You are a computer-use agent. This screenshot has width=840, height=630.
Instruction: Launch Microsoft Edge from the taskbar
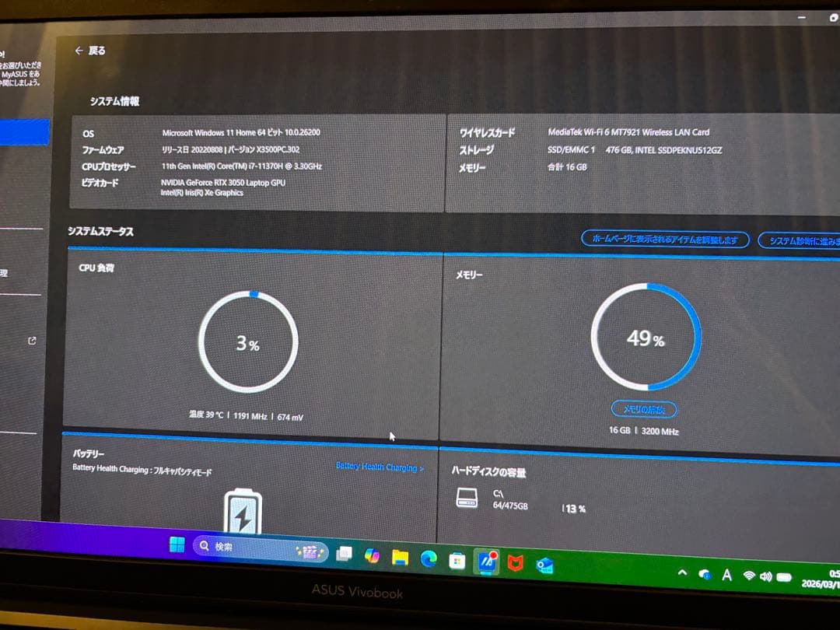(x=429, y=556)
